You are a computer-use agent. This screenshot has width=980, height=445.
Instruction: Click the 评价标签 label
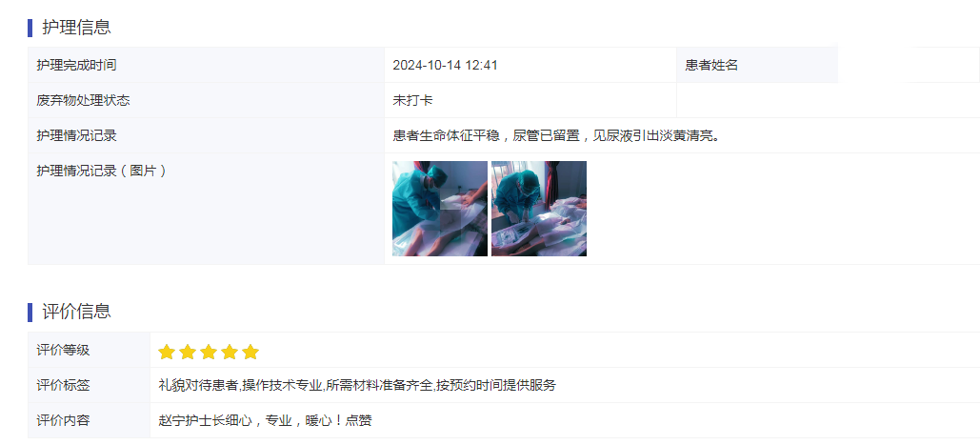(63, 386)
